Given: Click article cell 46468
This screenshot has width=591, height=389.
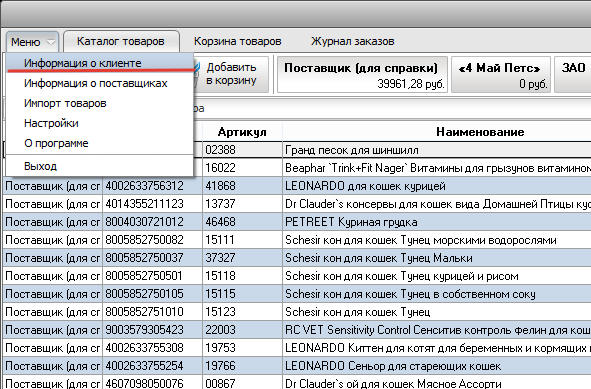Looking at the screenshot, I should (x=242, y=222).
